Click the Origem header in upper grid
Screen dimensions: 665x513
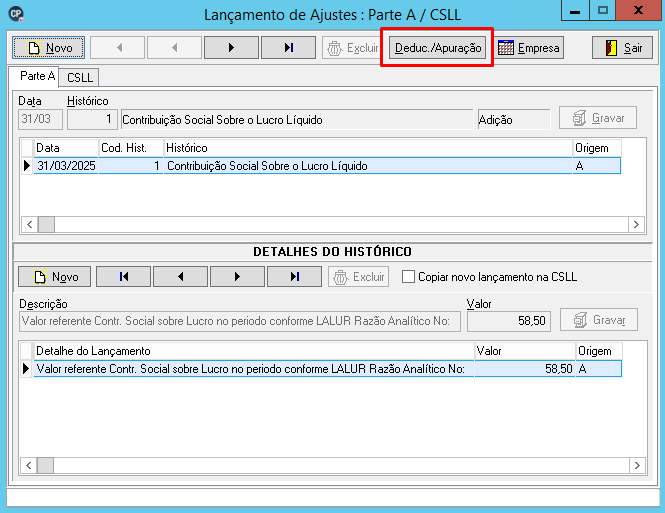(597, 148)
